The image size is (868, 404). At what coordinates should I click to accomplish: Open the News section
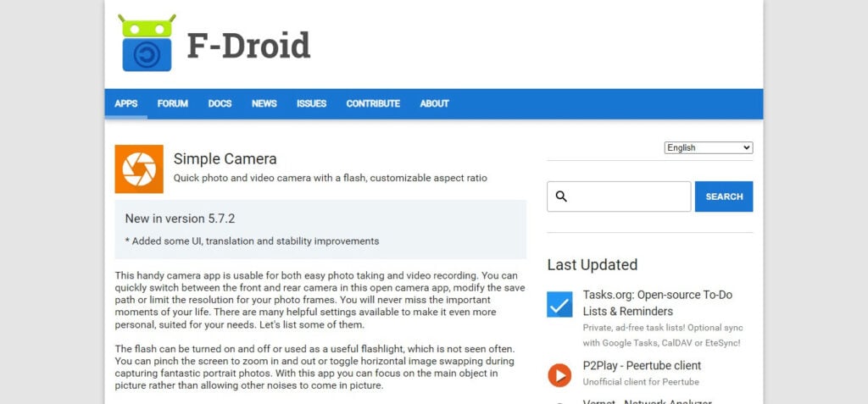264,103
